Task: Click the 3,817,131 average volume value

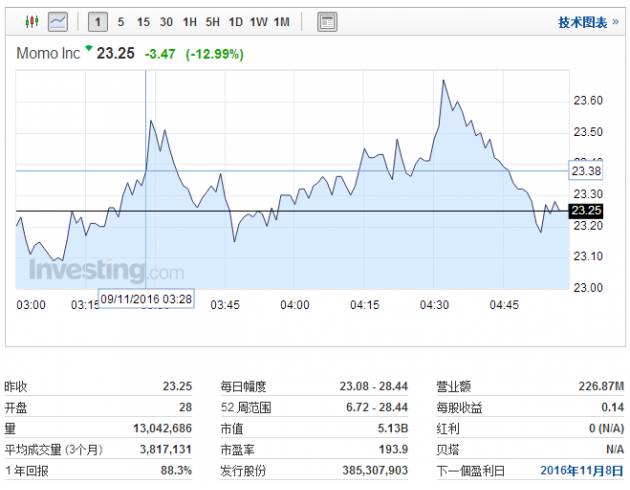Action: 166,449
